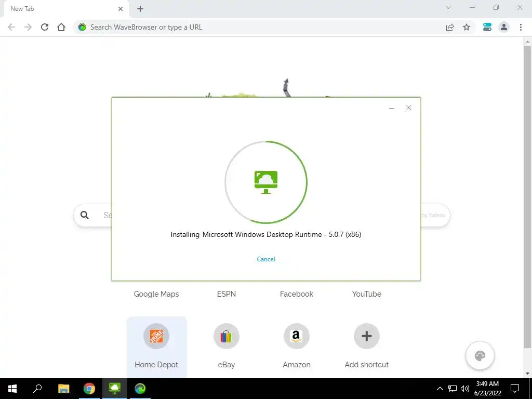Open File Explorer from taskbar
Screen dimensions: 532x399
point(63,389)
